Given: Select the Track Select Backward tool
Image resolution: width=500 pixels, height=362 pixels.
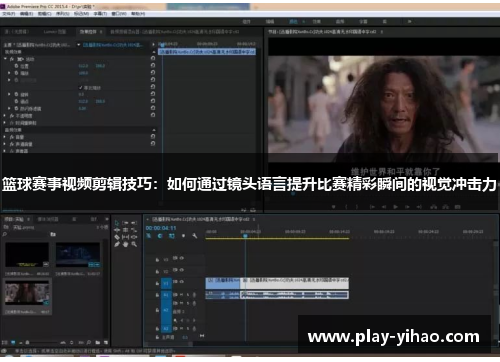Looking at the screenshot, I should pyautogui.click(x=134, y=223).
